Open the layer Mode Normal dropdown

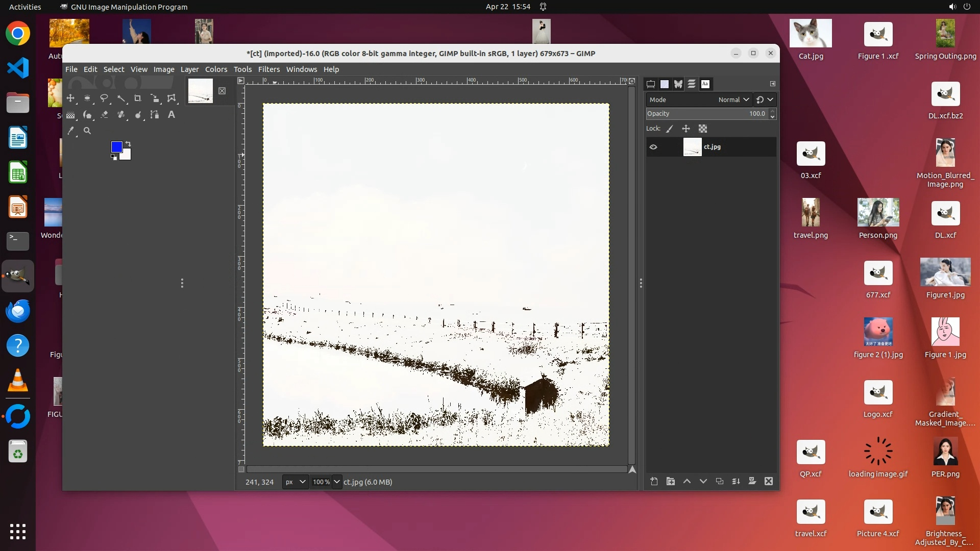tap(733, 99)
